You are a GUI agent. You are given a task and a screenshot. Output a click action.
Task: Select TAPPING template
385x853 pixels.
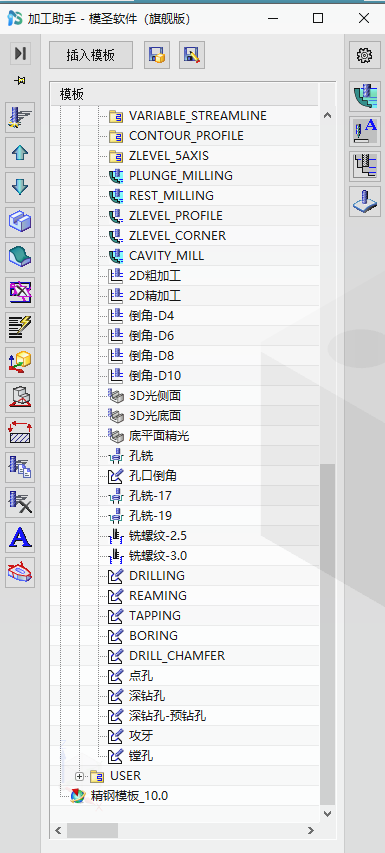coord(155,616)
